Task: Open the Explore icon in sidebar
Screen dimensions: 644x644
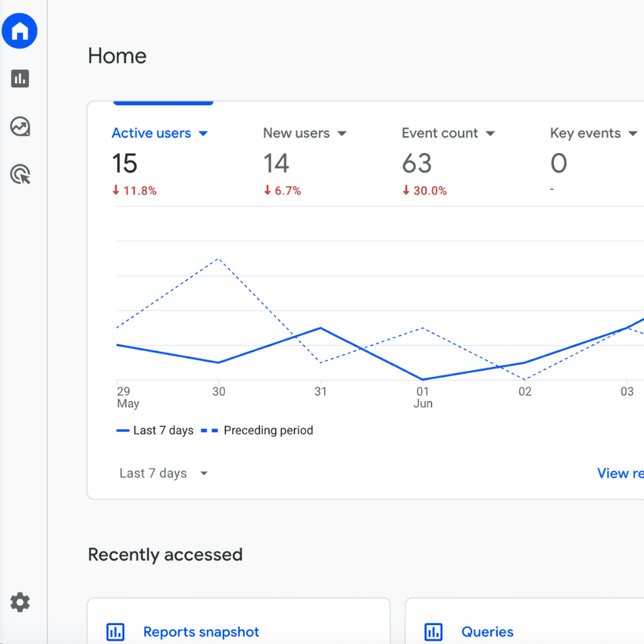Action: tap(20, 127)
